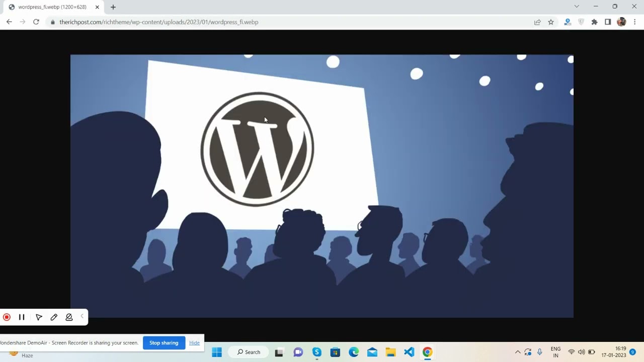Launch the Teams Chat taskbar icon
Screen dimensions: 644x362
pyautogui.click(x=298, y=352)
